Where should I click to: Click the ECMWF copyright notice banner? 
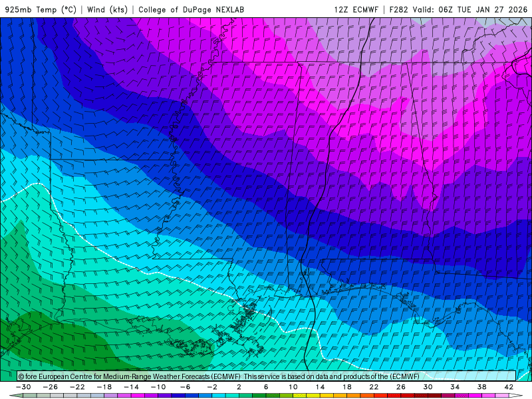267,376
